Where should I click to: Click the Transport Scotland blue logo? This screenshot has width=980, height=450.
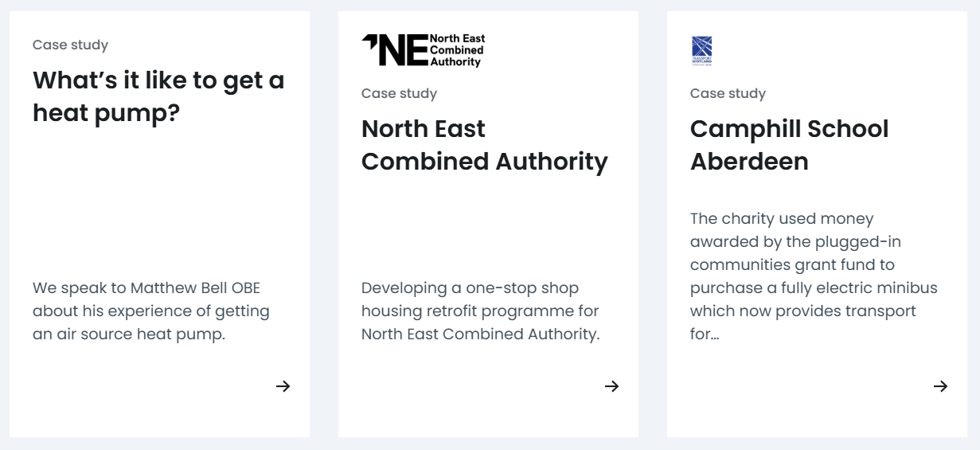click(x=701, y=51)
